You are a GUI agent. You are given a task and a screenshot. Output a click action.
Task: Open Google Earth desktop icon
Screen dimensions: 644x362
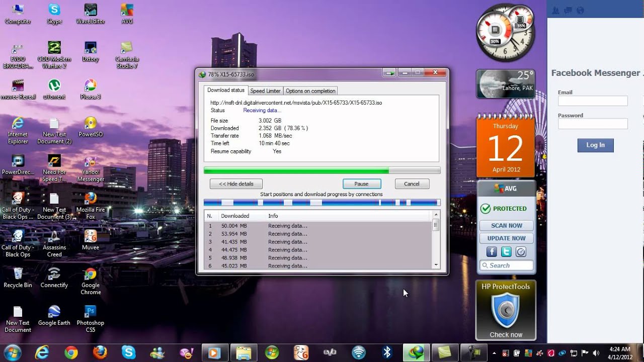(x=54, y=315)
